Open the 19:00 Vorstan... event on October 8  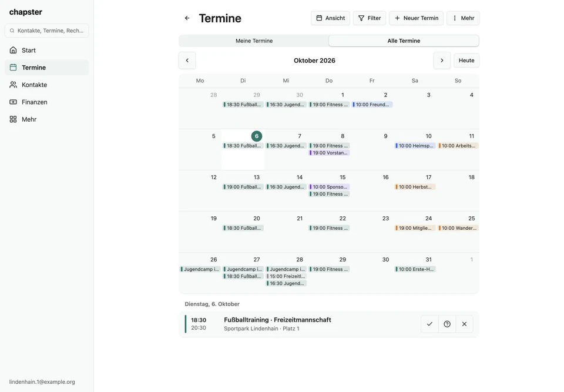click(329, 153)
